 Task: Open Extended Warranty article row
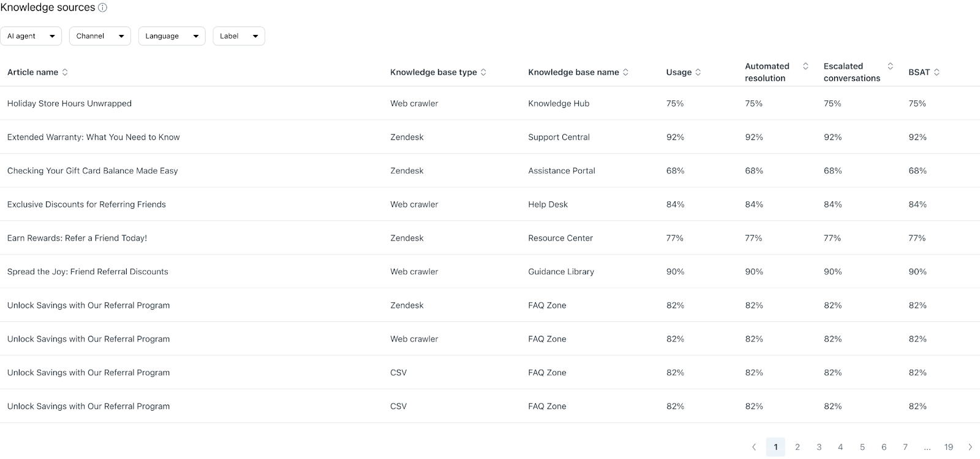(490, 137)
